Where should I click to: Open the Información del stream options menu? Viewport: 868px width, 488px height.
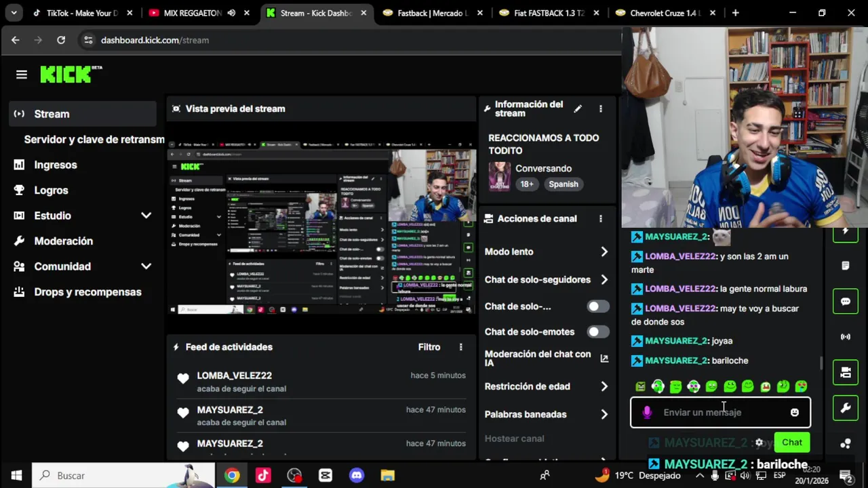click(600, 108)
